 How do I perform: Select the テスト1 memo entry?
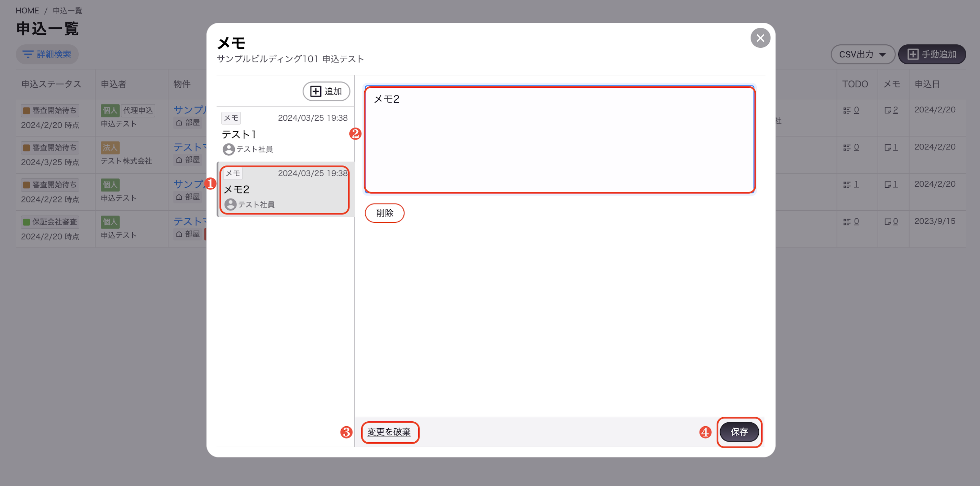click(285, 134)
